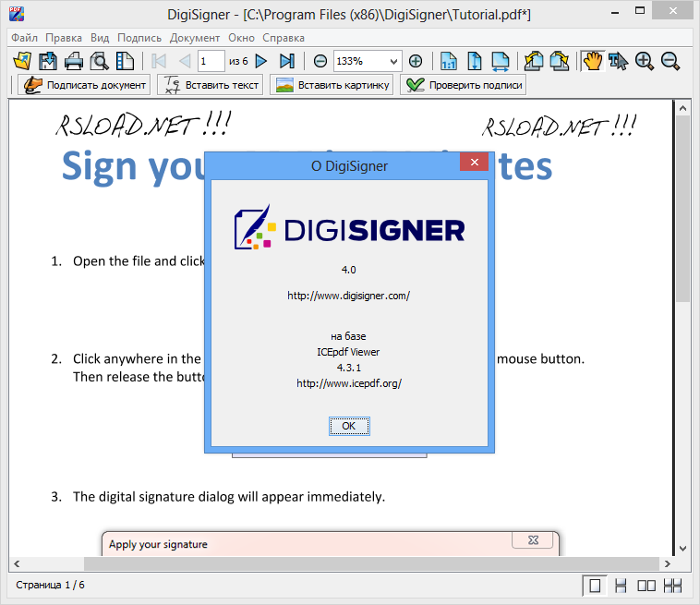The image size is (700, 605).
Task: Click the scroll down arrow
Action: point(682,549)
